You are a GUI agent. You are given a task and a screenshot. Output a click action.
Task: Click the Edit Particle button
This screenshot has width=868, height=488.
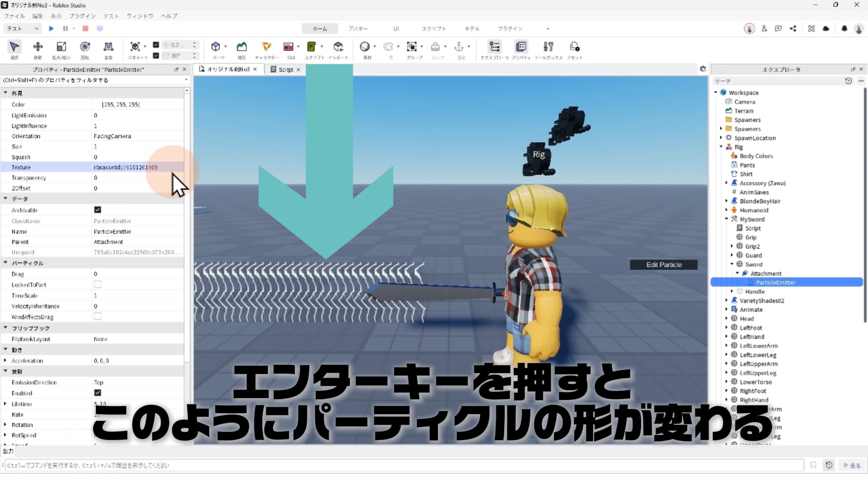(663, 265)
